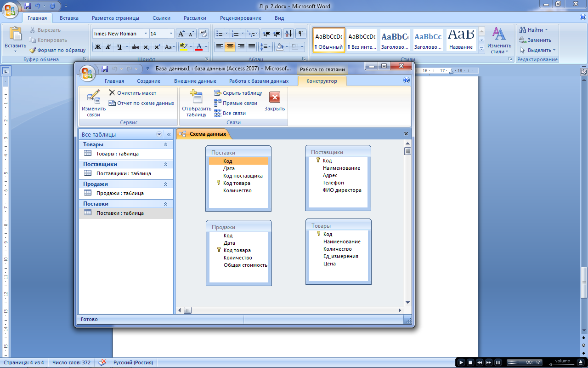The image size is (588, 368).
Task: Increase paragraph indent in Word
Action: click(277, 34)
